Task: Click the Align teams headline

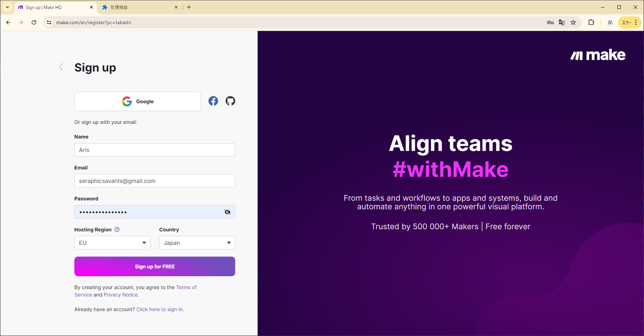Action: [450, 144]
